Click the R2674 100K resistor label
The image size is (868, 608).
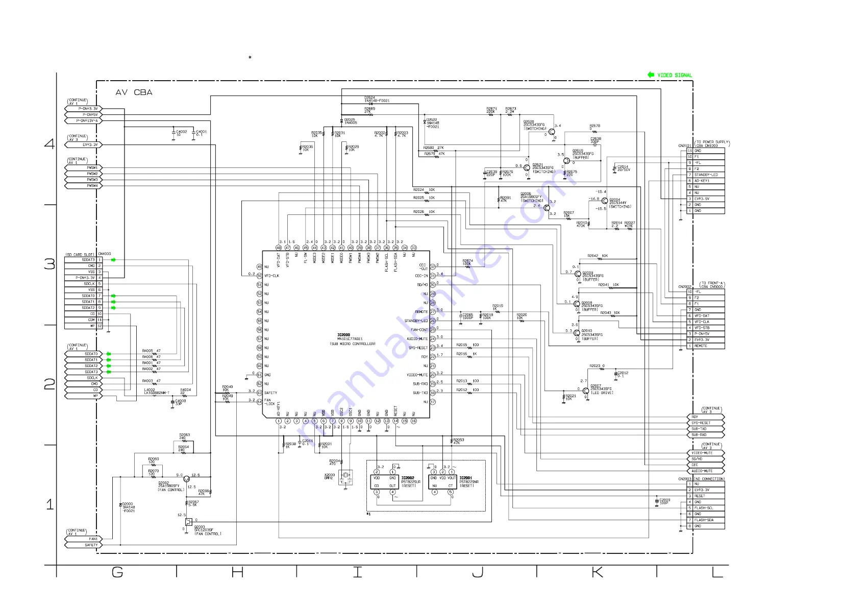tap(467, 262)
